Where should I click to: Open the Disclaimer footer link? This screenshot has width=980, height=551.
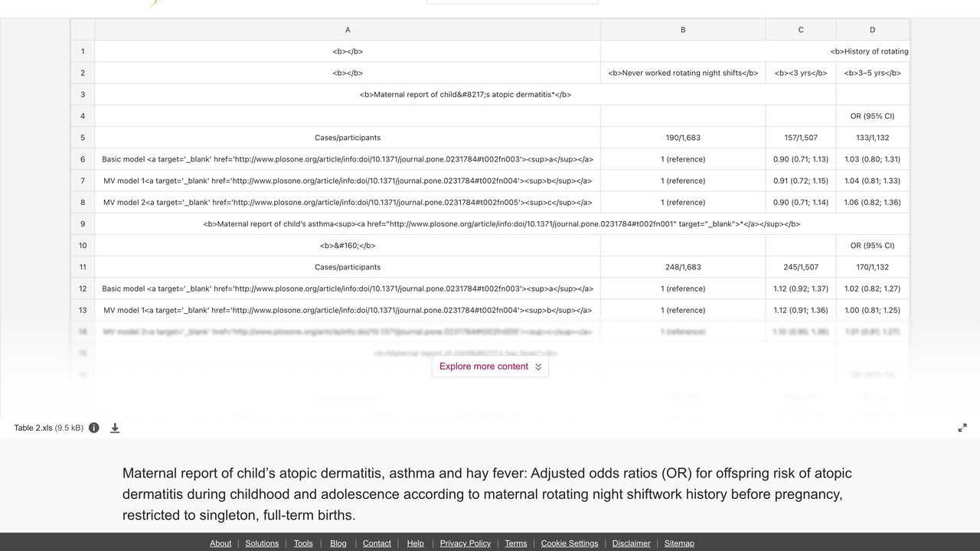(x=632, y=543)
